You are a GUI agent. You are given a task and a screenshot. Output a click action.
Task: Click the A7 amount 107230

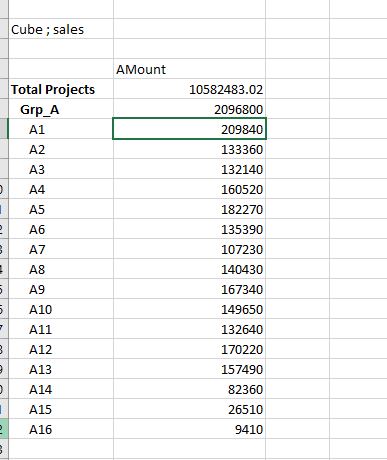189,249
